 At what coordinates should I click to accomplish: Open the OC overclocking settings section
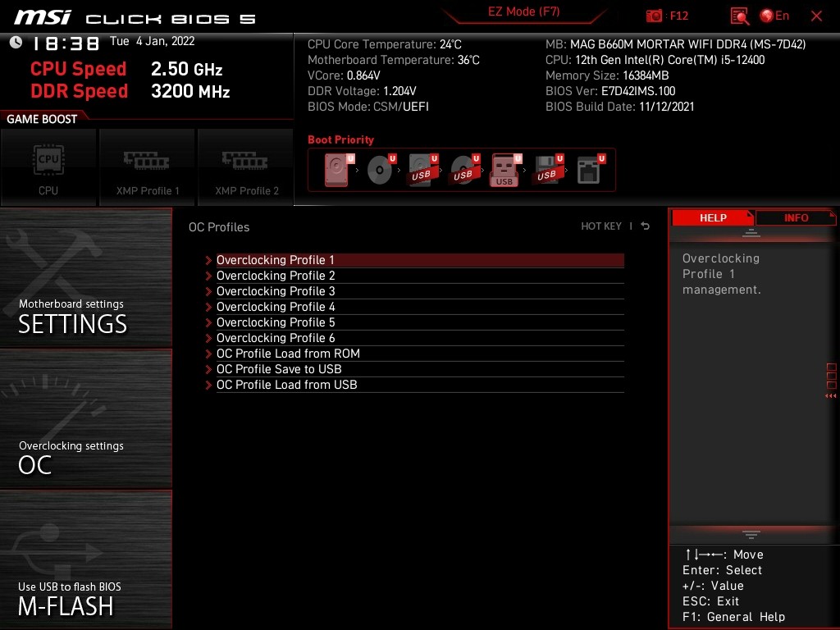point(85,419)
